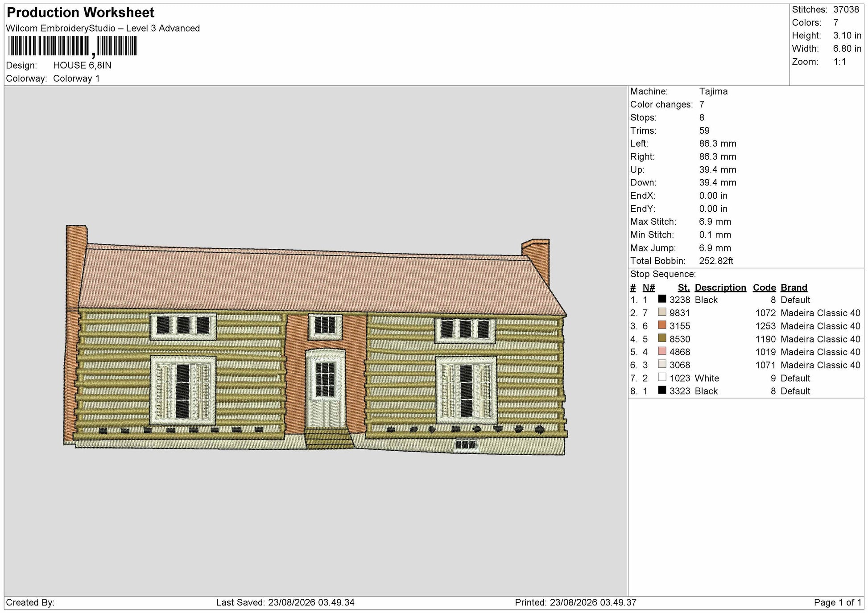The image size is (868, 613).
Task: Click the Brand column header
Action: [794, 288]
